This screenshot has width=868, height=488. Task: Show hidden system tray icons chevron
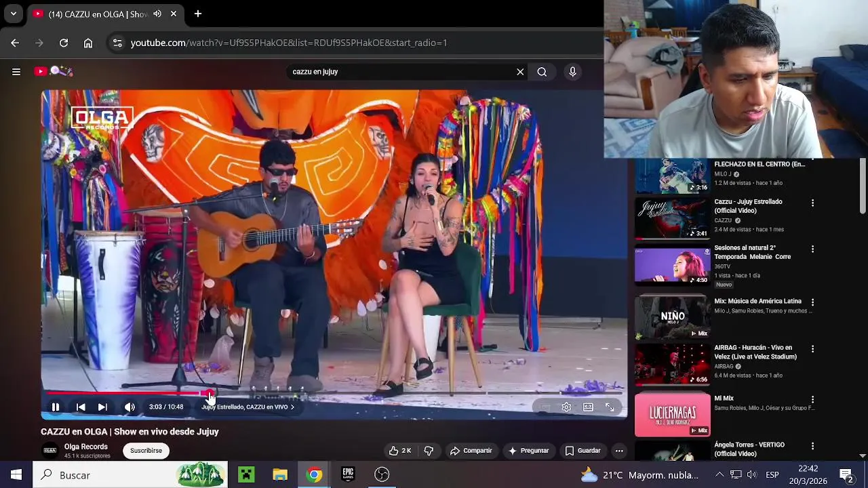tap(719, 475)
